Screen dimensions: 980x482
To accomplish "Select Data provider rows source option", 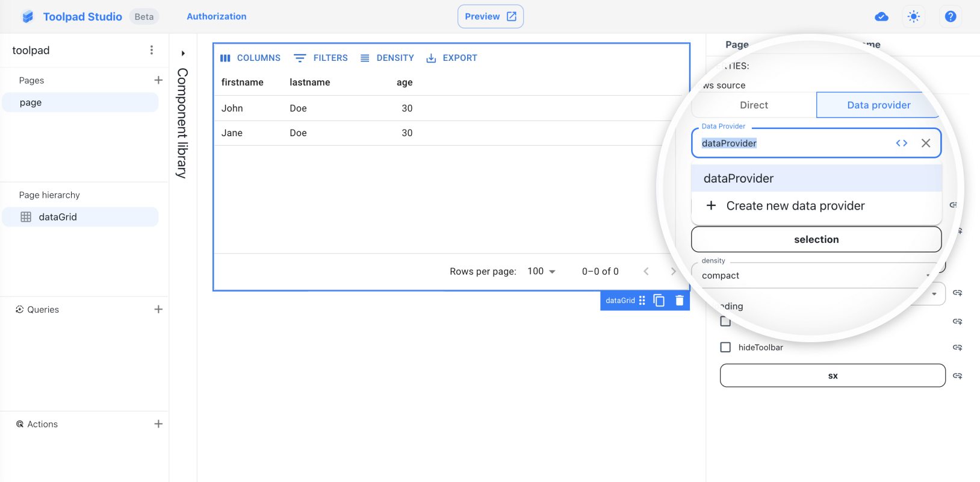I will (x=878, y=105).
